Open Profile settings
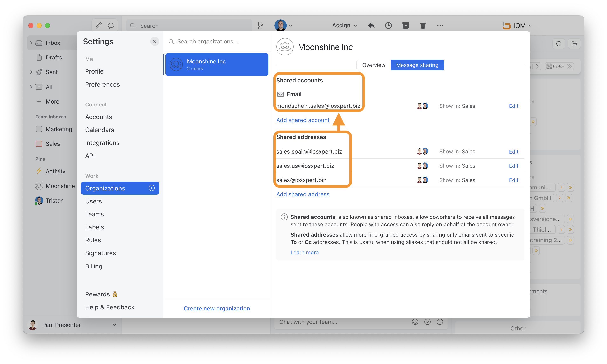 pos(94,71)
